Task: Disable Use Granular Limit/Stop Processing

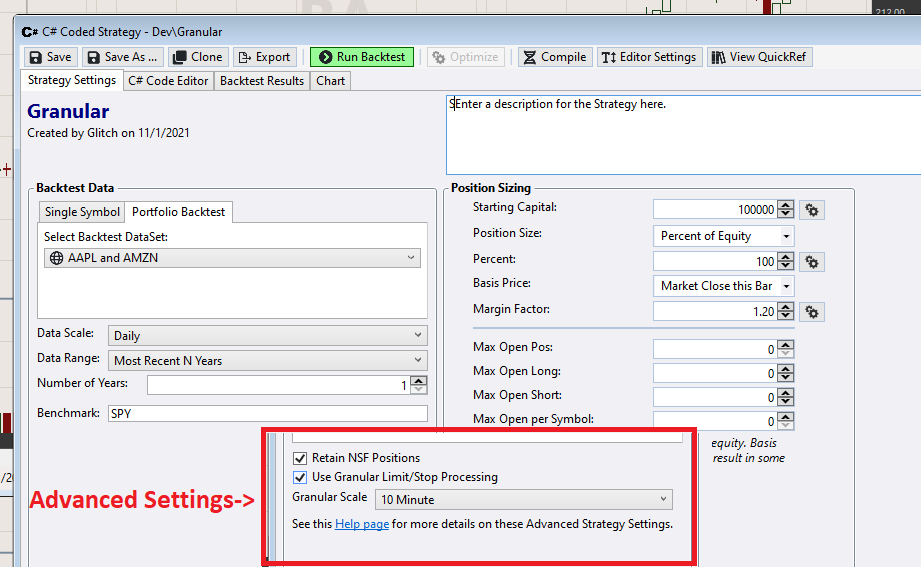Action: 301,477
